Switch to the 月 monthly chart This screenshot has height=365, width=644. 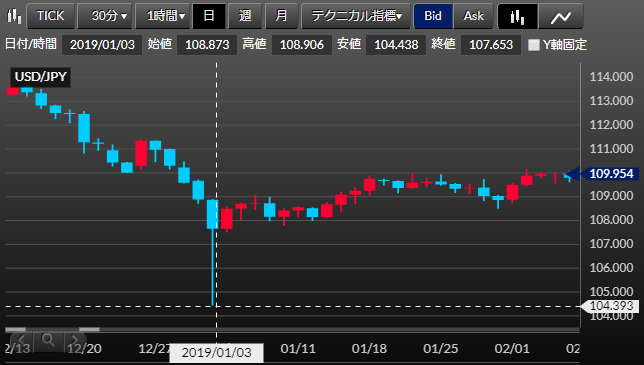[x=281, y=16]
